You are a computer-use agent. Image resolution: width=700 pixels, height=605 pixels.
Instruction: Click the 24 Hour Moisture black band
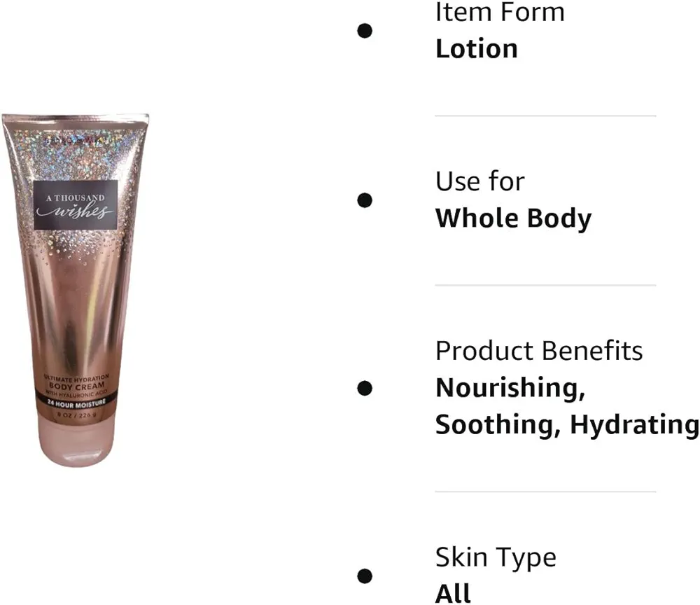76,404
